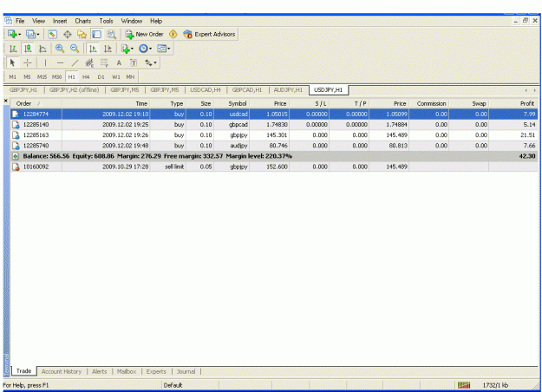The height and width of the screenshot is (392, 542).
Task: Toggle the Terminal panel icon
Action: coord(96,34)
